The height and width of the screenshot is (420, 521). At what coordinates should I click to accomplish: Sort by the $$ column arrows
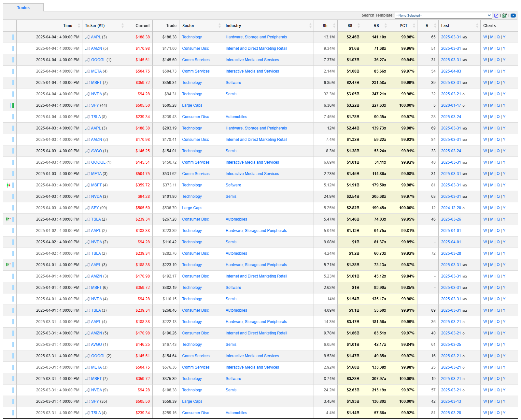(x=359, y=26)
